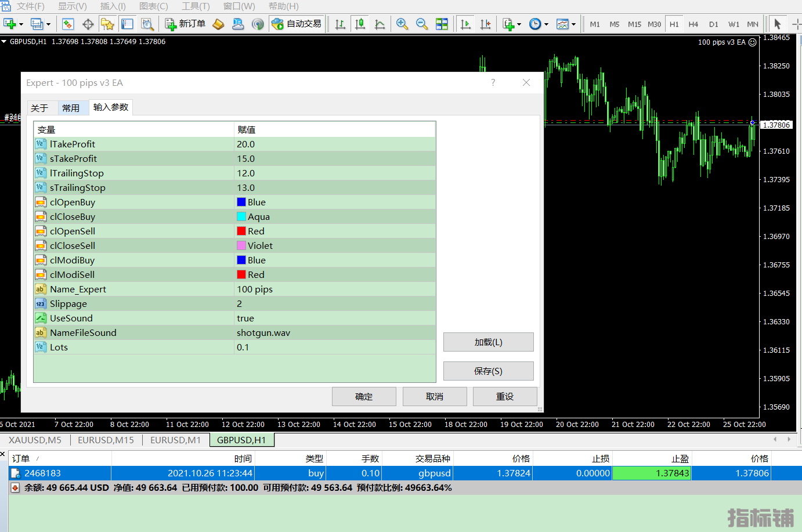
Task: Click the Zoom Out magnifier icon
Action: coord(422,24)
